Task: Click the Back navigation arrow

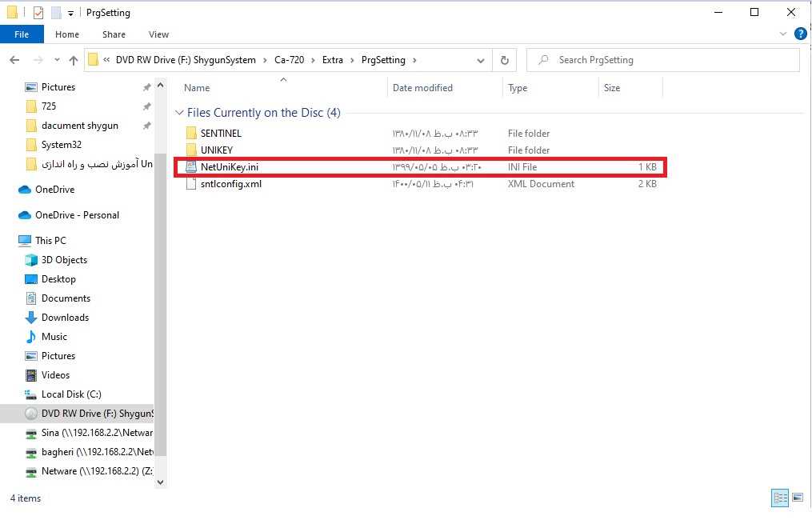Action: [x=14, y=60]
